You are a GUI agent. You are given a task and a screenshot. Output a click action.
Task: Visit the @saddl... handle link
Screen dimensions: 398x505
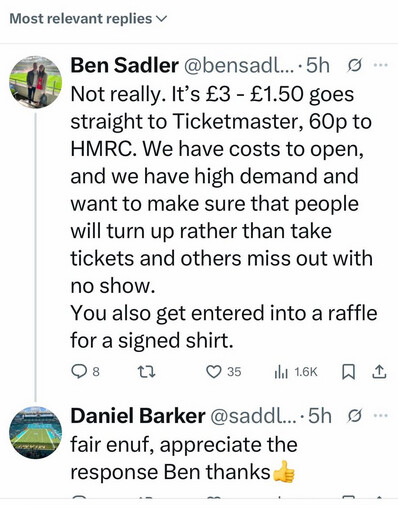tap(253, 416)
